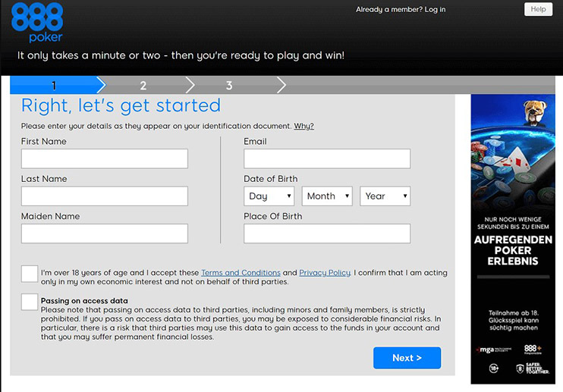Screen dimensions: 563x392
Task: Focus the Place Of Birth input field
Action: [327, 234]
